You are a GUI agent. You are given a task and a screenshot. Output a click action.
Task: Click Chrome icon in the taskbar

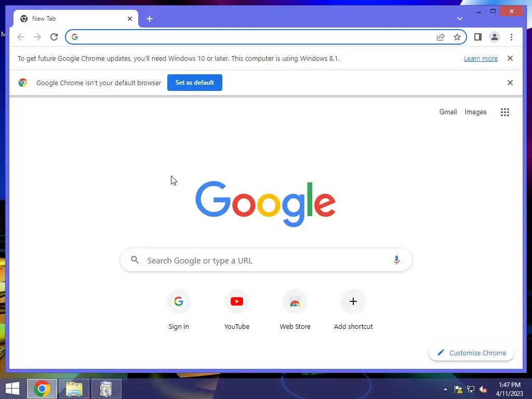click(x=42, y=389)
